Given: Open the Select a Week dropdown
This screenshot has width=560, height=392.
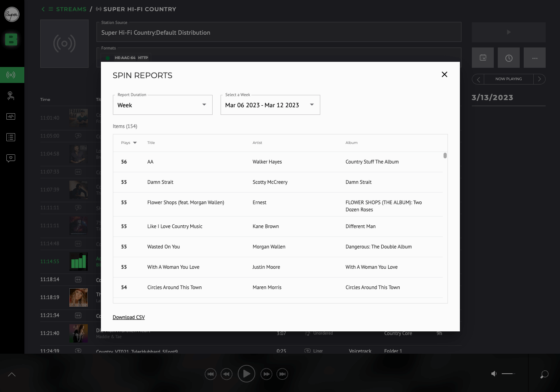Looking at the screenshot, I should (x=270, y=105).
